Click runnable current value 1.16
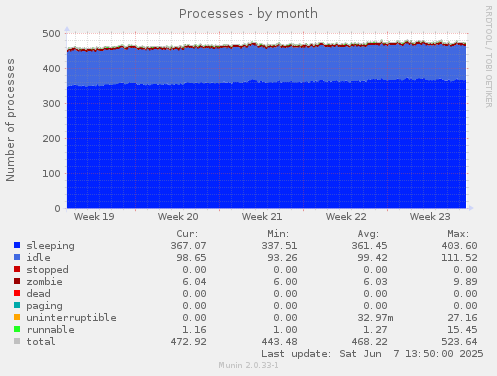Screen dimensions: 497x376 point(195,330)
